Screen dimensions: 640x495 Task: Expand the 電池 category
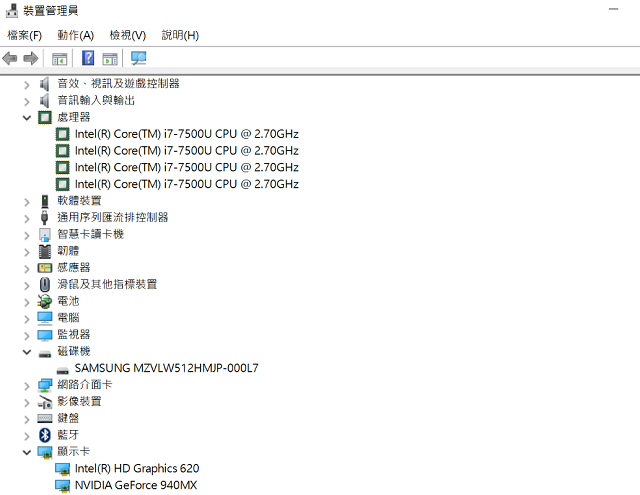(27, 302)
